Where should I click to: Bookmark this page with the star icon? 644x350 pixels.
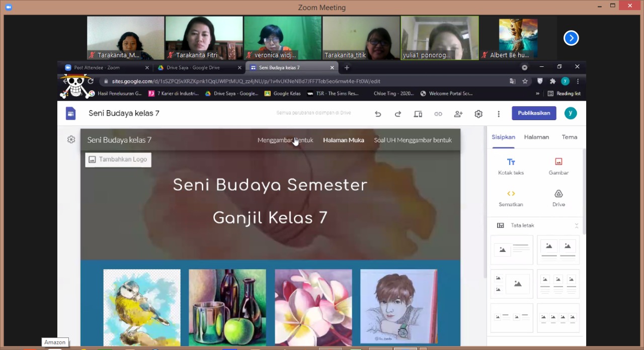(x=525, y=81)
